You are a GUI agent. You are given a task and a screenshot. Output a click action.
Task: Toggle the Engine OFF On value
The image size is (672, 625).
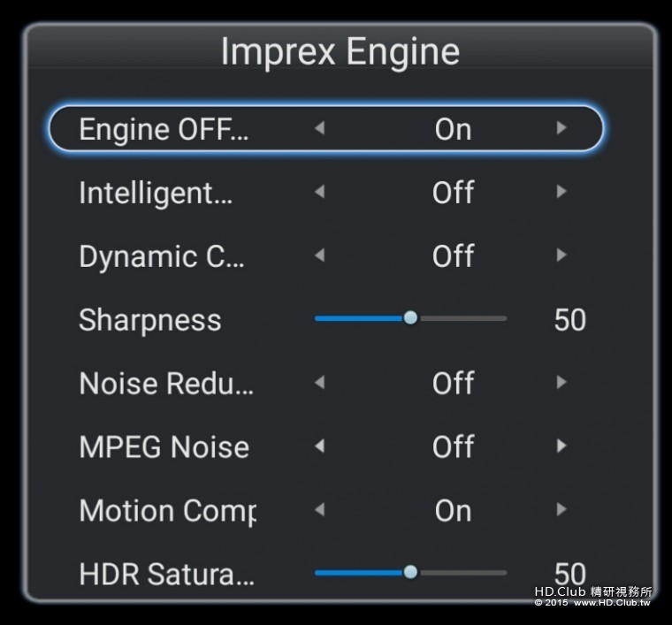click(453, 129)
